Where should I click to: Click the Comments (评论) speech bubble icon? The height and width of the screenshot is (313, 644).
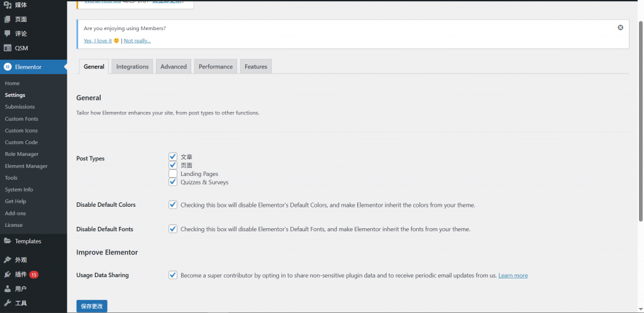coord(8,34)
